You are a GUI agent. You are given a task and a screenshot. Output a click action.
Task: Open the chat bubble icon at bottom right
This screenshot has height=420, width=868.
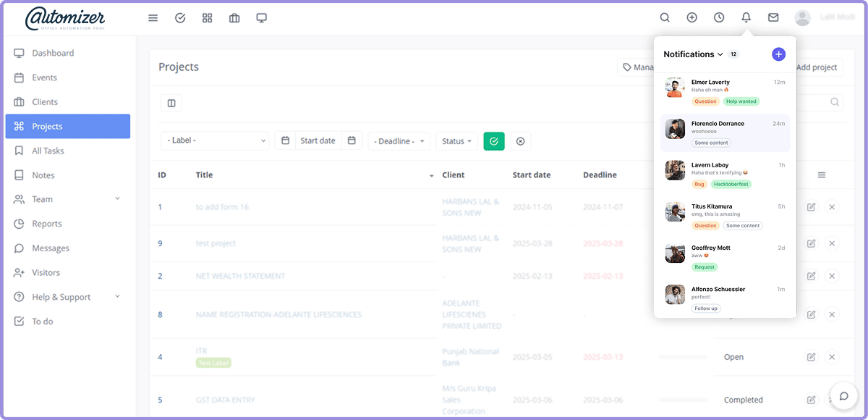pos(843,395)
